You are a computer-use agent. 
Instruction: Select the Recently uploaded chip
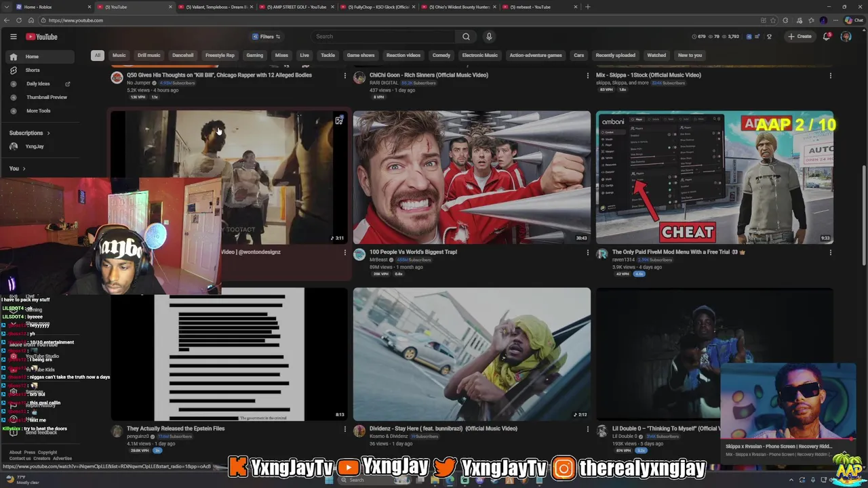616,56
